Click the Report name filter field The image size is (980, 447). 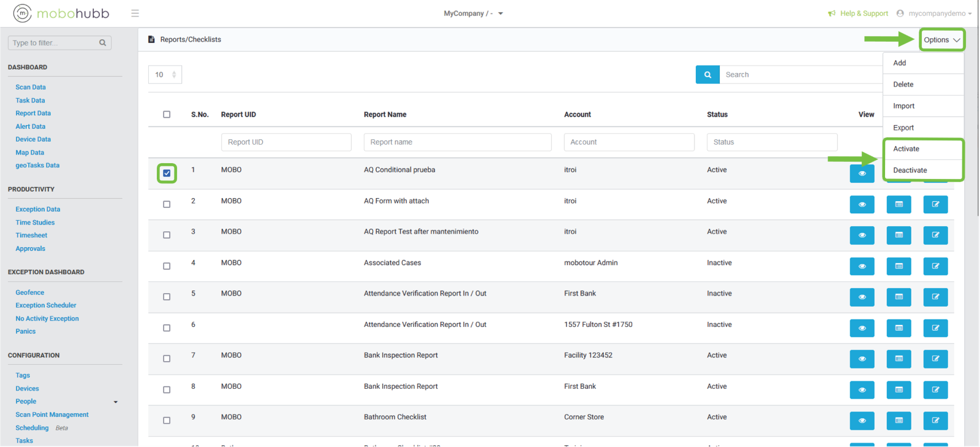point(457,142)
